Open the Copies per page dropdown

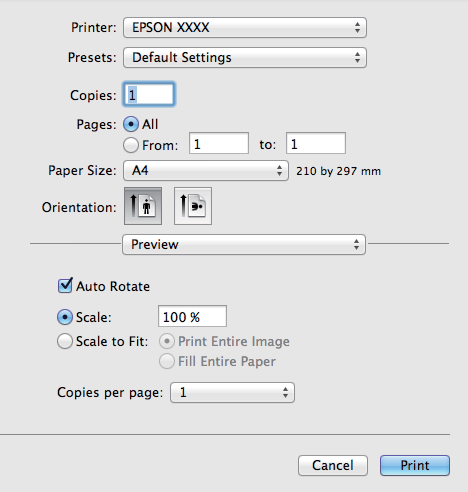point(232,392)
